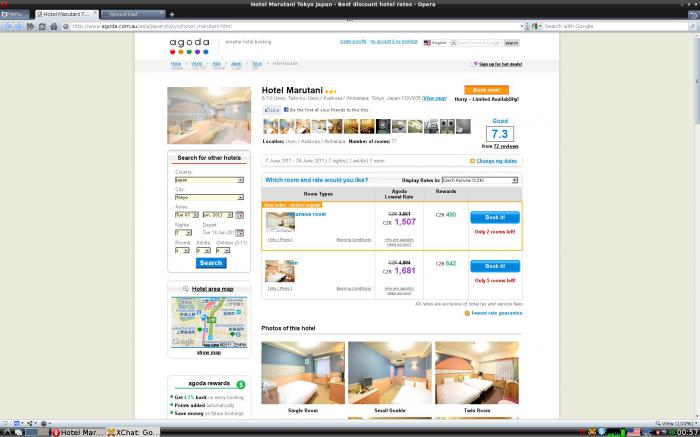Open the Small Double photo
Image resolution: width=700 pixels, height=437 pixels.
click(x=390, y=373)
